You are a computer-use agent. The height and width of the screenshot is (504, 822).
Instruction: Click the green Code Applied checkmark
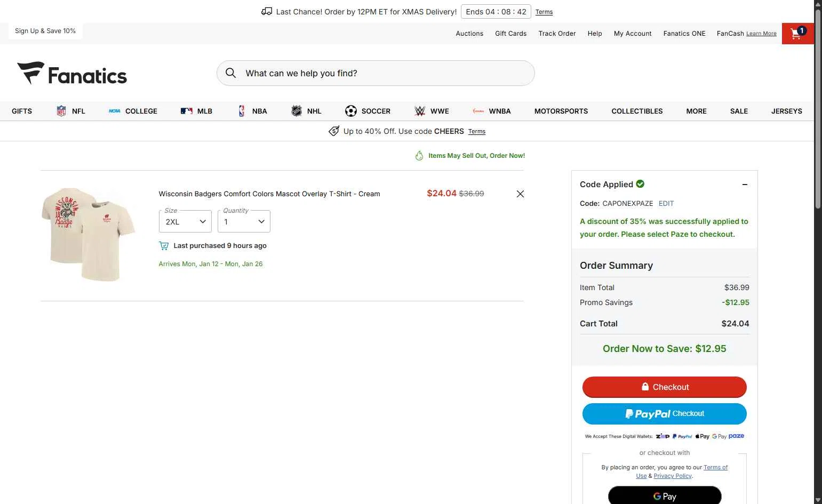pyautogui.click(x=640, y=184)
